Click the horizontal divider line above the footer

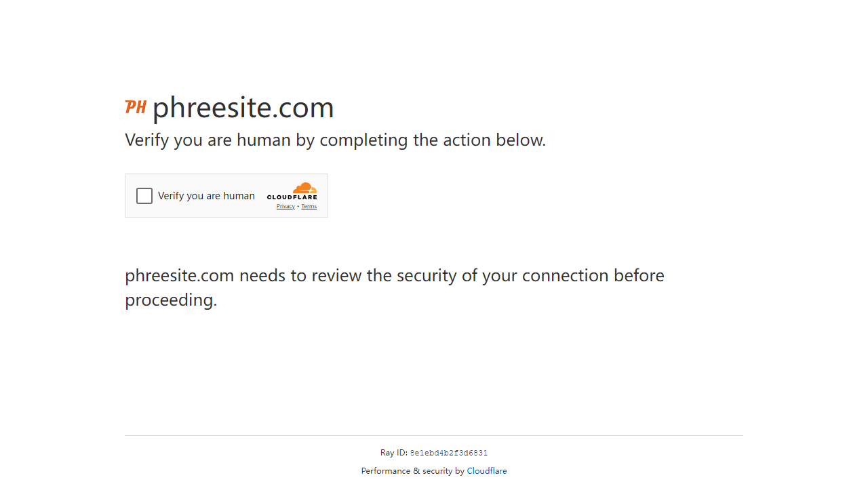434,435
